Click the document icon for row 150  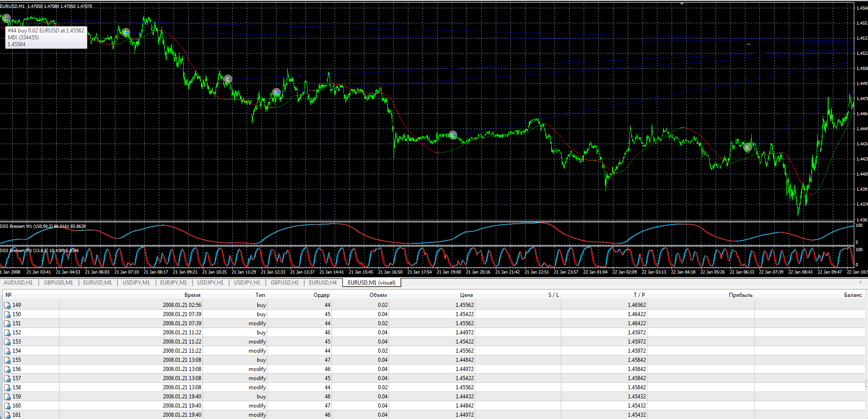pyautogui.click(x=7, y=314)
